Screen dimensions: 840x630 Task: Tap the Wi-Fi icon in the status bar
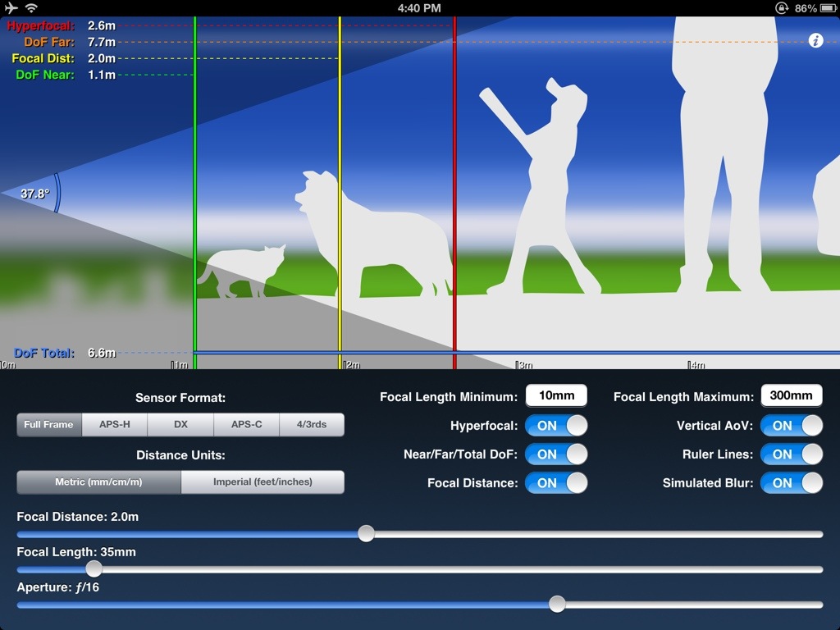pos(31,8)
